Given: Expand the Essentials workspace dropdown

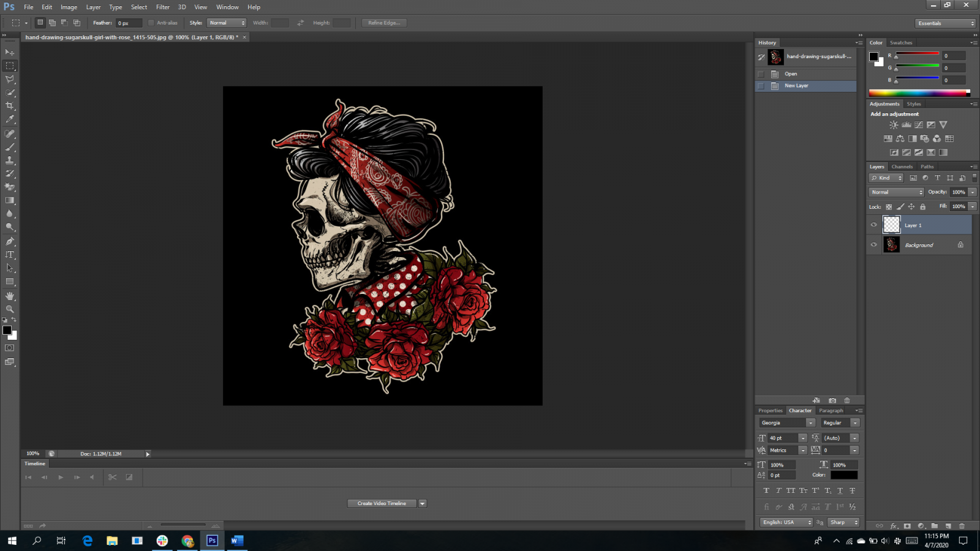Looking at the screenshot, I should (946, 23).
